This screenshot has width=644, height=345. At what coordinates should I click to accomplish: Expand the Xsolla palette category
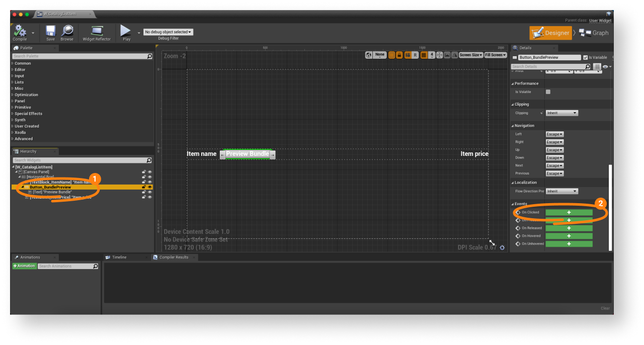coord(20,132)
